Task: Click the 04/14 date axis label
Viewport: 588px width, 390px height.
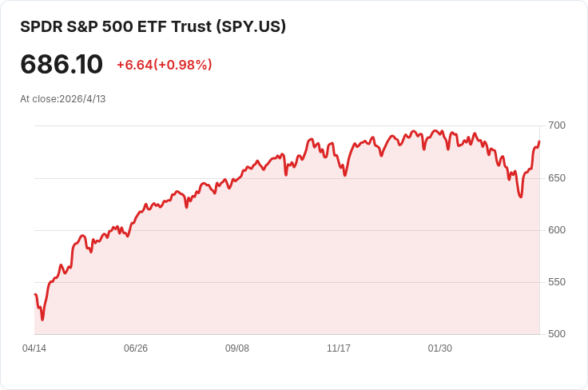Action: tap(34, 348)
